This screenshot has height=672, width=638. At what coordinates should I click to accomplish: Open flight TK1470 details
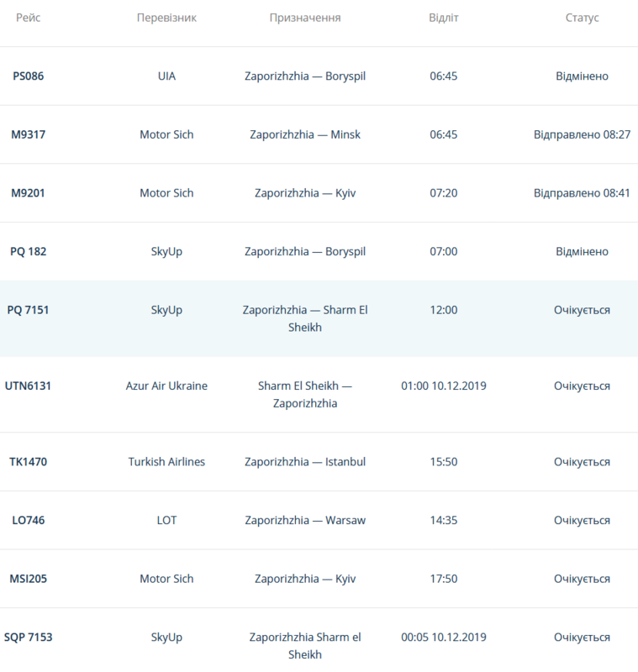tap(28, 462)
